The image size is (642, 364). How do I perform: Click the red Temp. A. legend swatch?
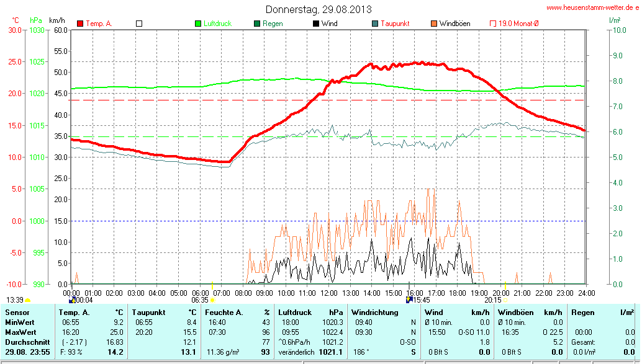pyautogui.click(x=80, y=24)
